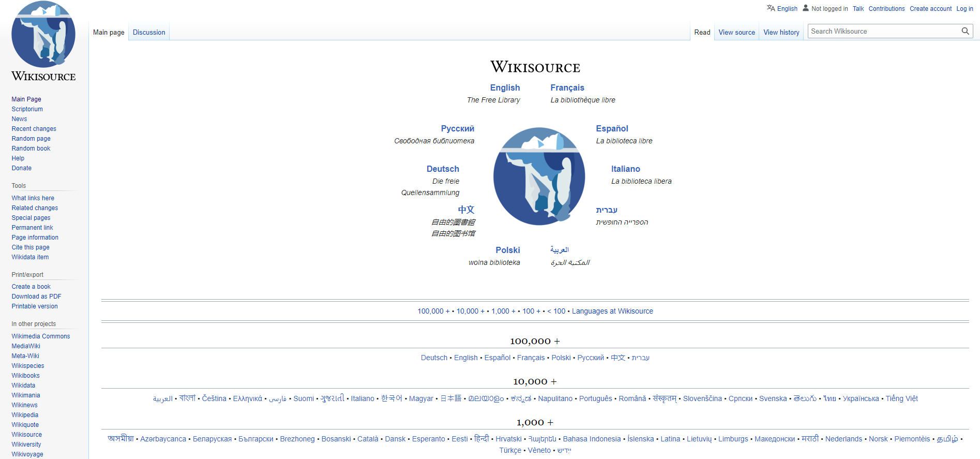This screenshot has height=459, width=980.
Task: Open the Русский Wikisource link
Action: pyautogui.click(x=457, y=129)
